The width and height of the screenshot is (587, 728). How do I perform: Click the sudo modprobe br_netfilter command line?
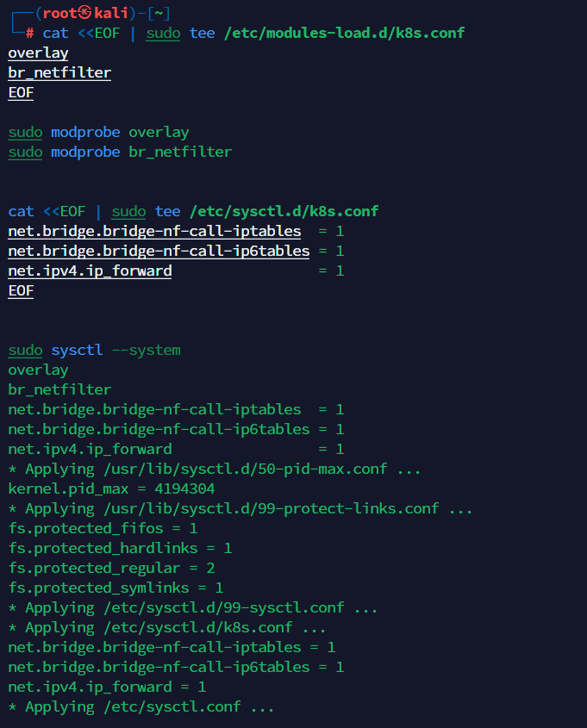pyautogui.click(x=120, y=152)
